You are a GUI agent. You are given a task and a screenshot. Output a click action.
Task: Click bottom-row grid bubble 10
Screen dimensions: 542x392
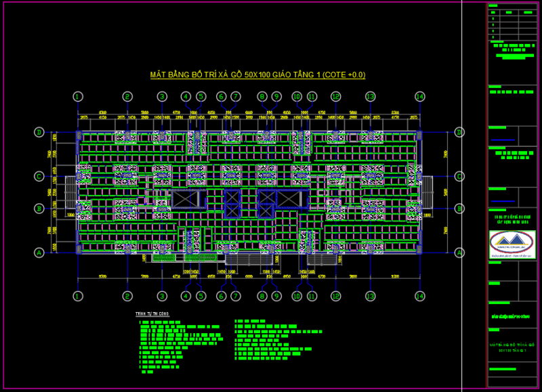(x=297, y=296)
